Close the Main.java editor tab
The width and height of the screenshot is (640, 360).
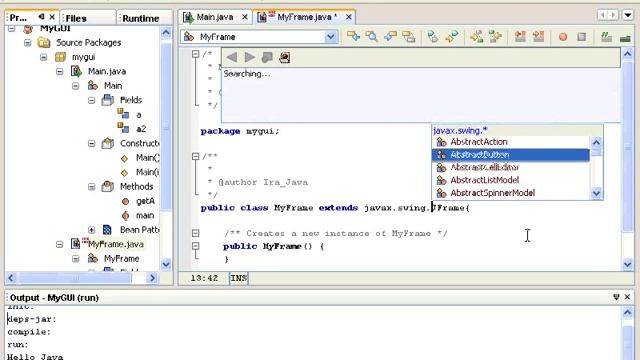point(244,17)
